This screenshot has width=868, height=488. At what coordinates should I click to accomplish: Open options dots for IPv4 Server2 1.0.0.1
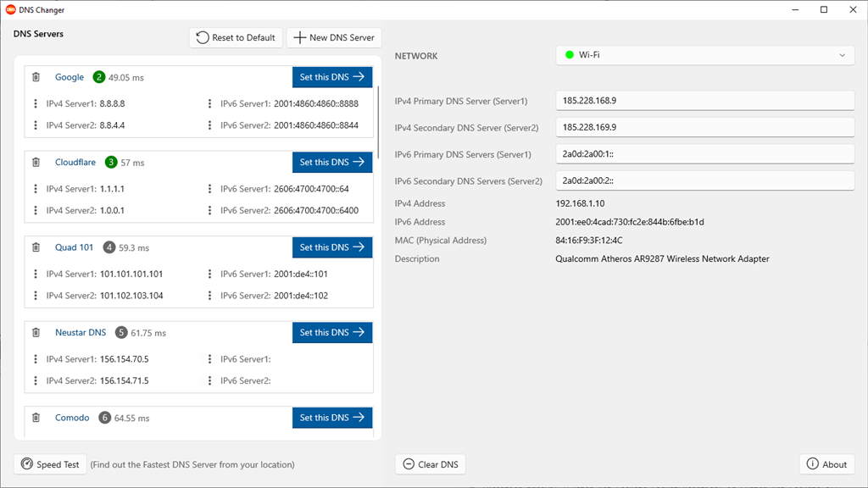36,210
